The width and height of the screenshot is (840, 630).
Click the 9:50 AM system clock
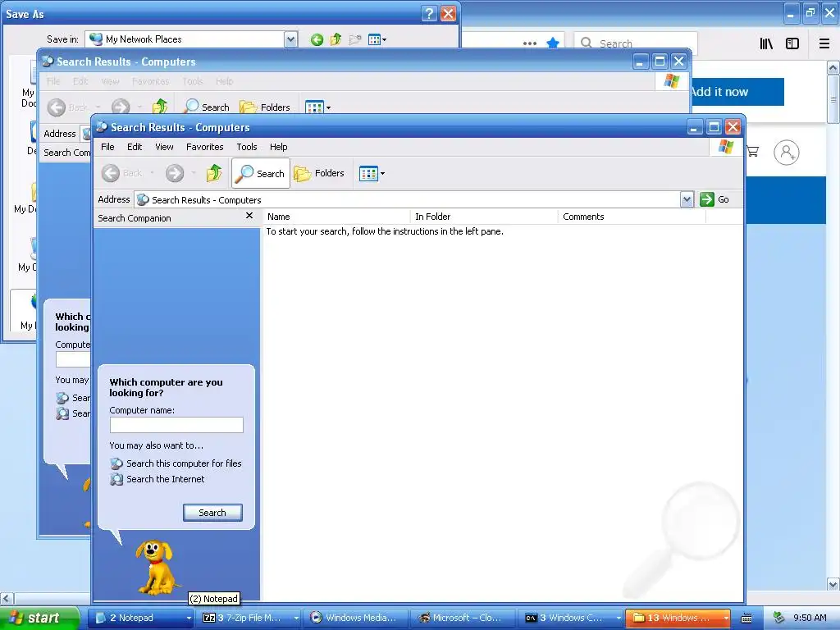[x=810, y=618]
